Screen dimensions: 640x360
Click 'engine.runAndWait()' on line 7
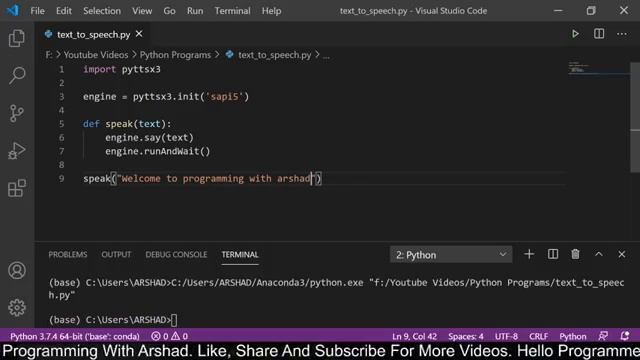coord(158,151)
